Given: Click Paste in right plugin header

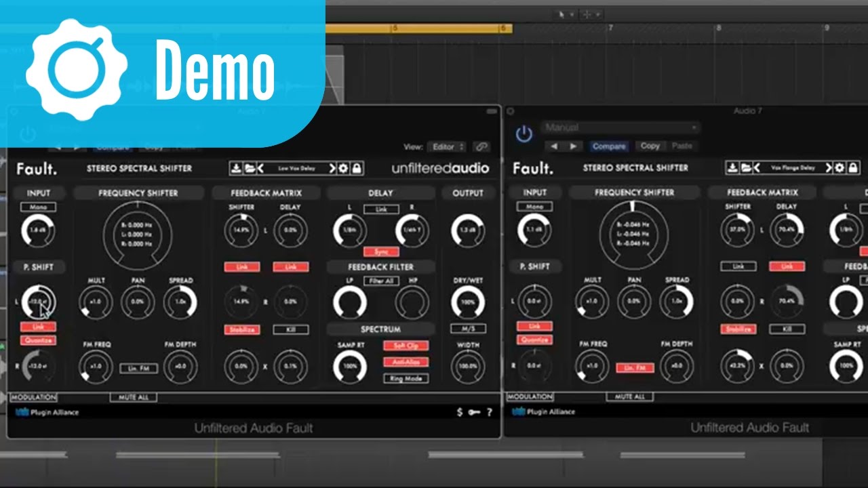Looking at the screenshot, I should pos(682,146).
